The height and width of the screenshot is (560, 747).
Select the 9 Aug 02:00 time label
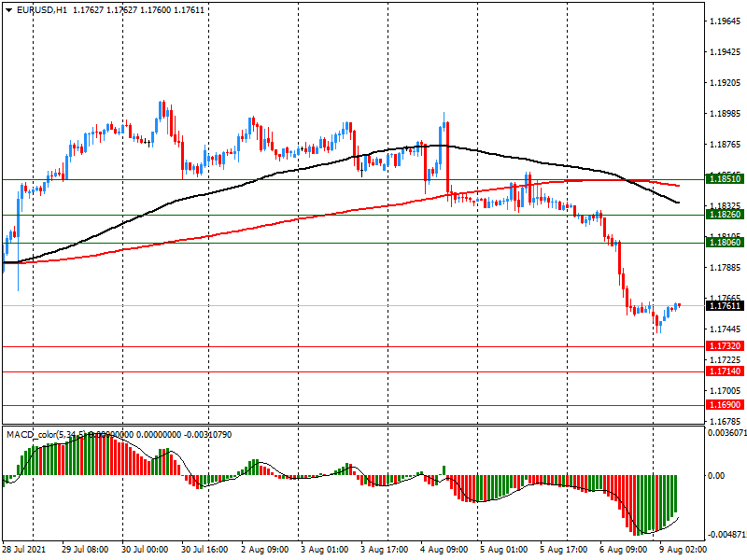click(x=684, y=550)
